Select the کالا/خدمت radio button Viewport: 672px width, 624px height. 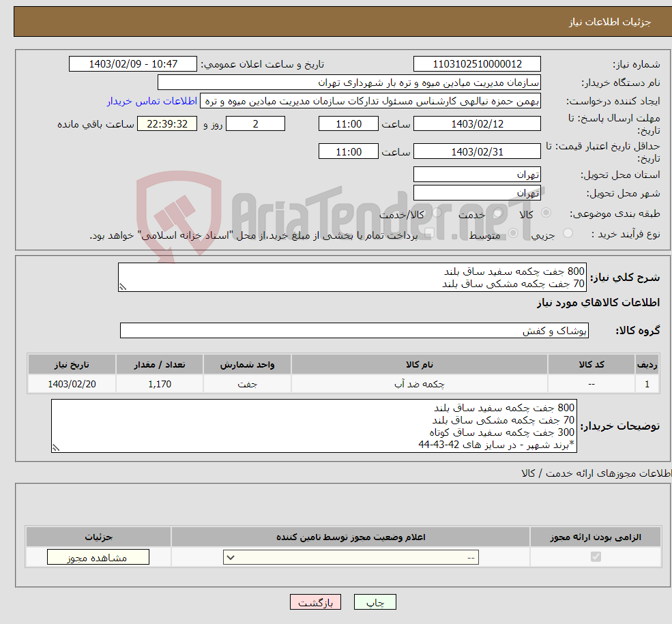coord(437,213)
